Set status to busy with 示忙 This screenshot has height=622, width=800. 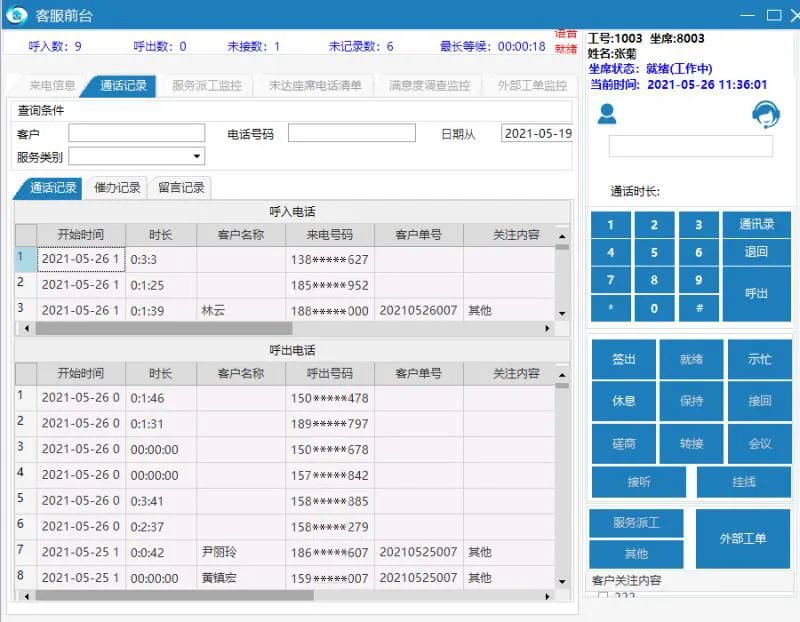[x=760, y=360]
